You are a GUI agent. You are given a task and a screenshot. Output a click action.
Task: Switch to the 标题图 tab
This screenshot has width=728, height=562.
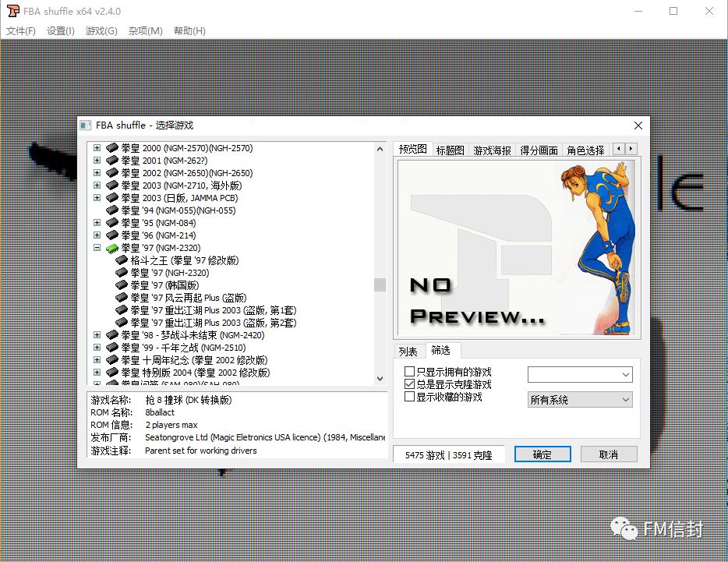[x=450, y=148]
